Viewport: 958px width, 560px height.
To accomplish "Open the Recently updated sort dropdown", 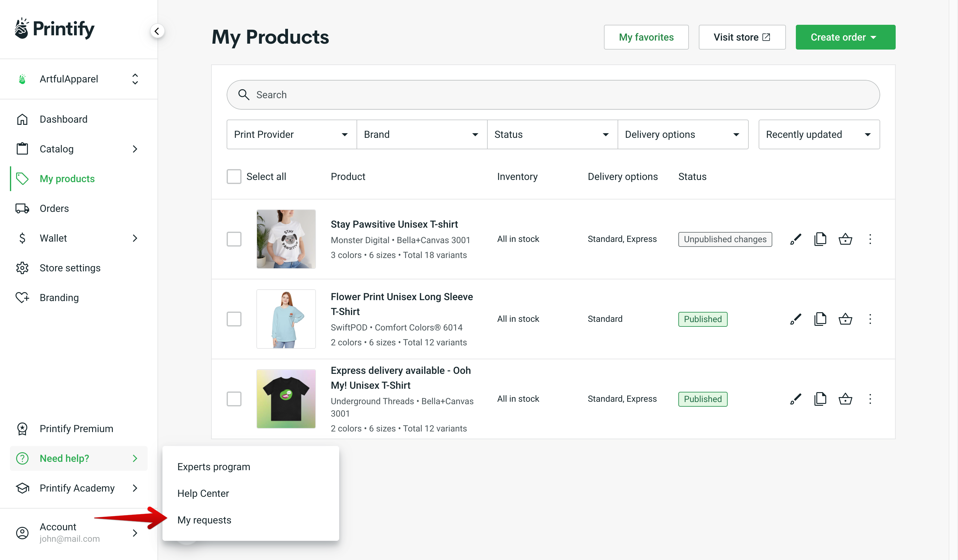I will point(818,134).
